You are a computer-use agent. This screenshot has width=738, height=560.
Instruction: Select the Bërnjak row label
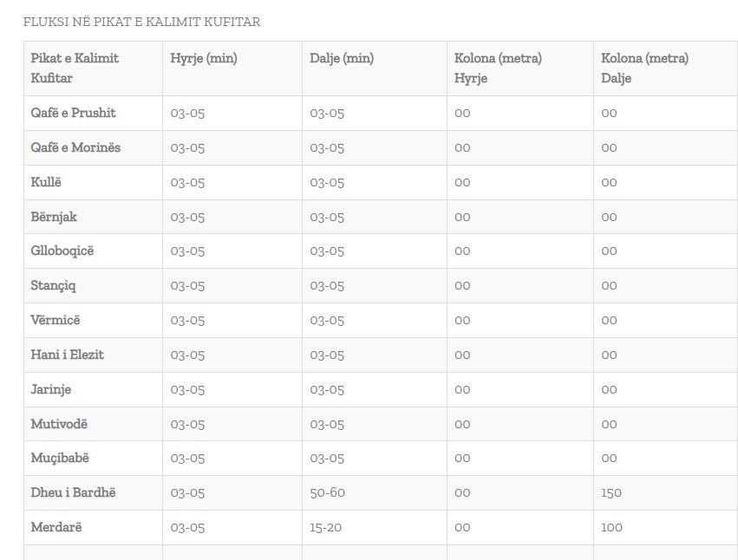(x=54, y=217)
